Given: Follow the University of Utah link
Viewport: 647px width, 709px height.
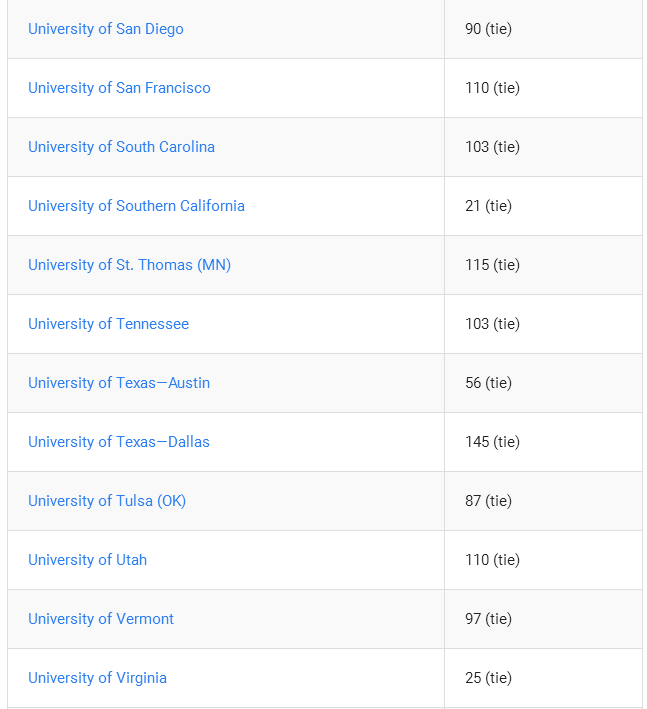Looking at the screenshot, I should [x=87, y=560].
